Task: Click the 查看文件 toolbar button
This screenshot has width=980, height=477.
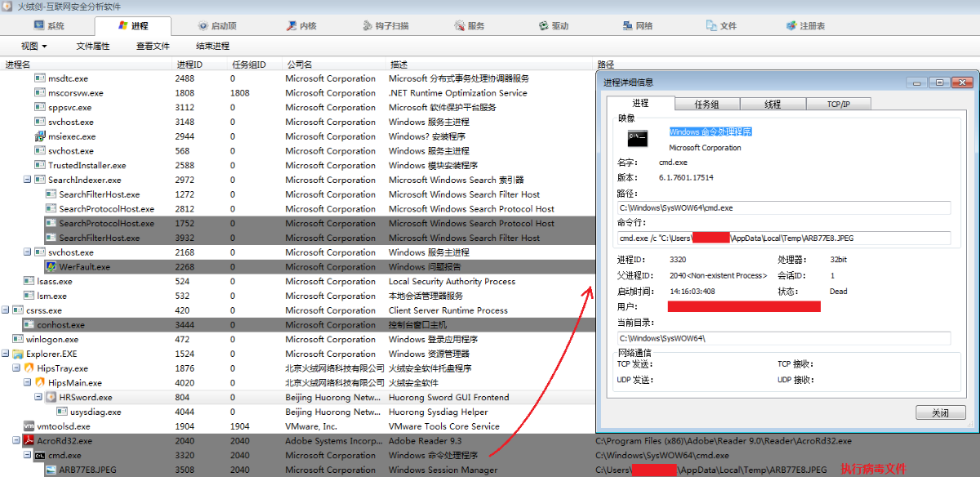Action: [x=154, y=47]
